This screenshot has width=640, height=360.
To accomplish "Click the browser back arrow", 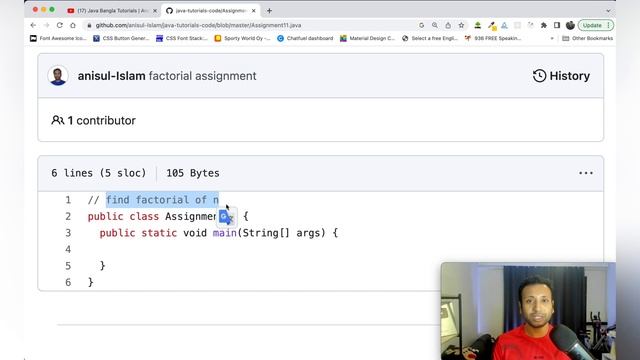I will [x=33, y=25].
